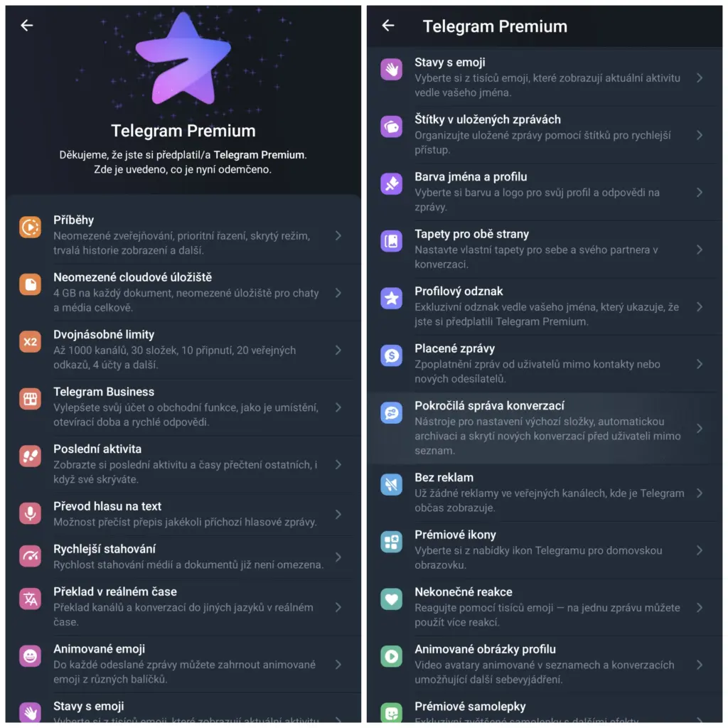The height and width of the screenshot is (728, 728).
Task: Tap the Rychlejší stahování speedometer icon
Action: click(30, 556)
